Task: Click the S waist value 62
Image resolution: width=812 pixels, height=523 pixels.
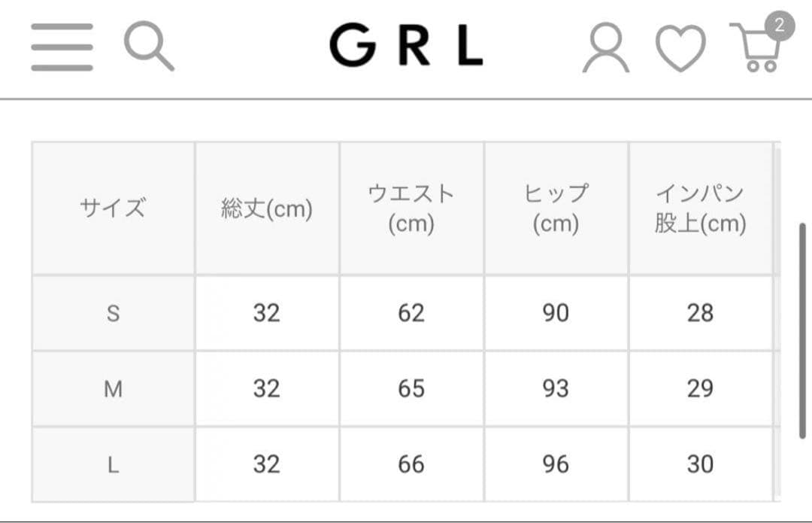Action: (411, 313)
